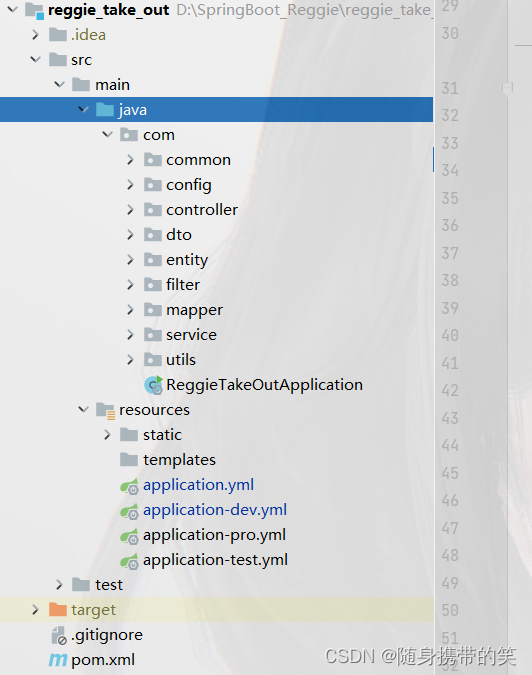
Task: Select application-test.yml file
Action: (x=215, y=560)
